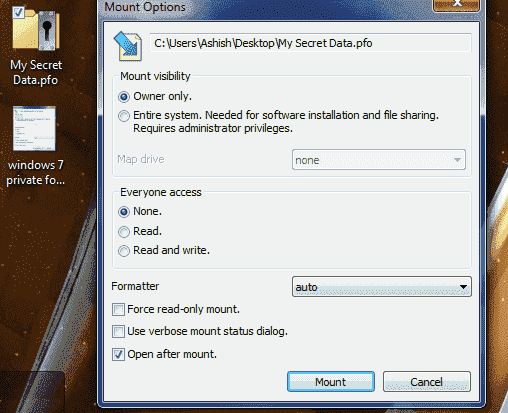Click the file path input field

tap(310, 43)
